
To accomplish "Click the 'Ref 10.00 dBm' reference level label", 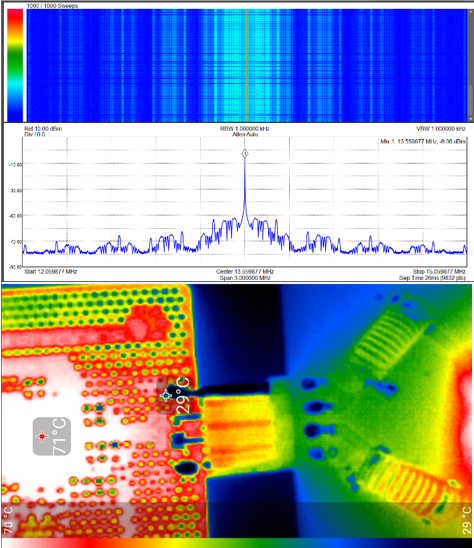I will click(43, 129).
